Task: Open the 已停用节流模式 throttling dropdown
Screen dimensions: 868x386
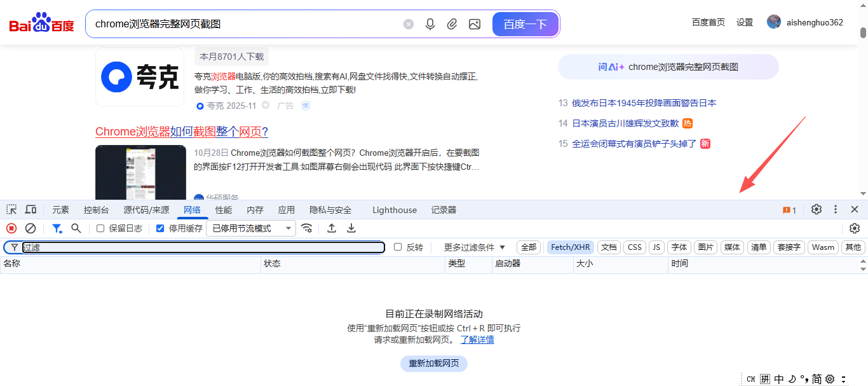Action: pyautogui.click(x=251, y=228)
